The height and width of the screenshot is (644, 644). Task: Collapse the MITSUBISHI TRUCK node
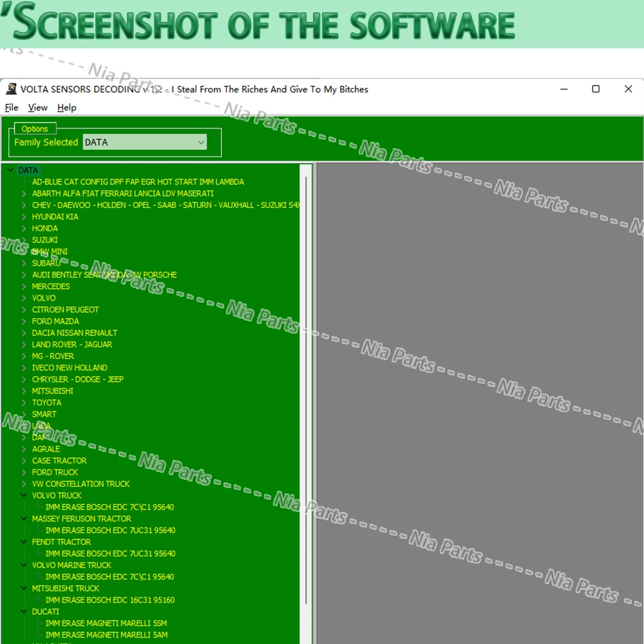click(x=24, y=588)
